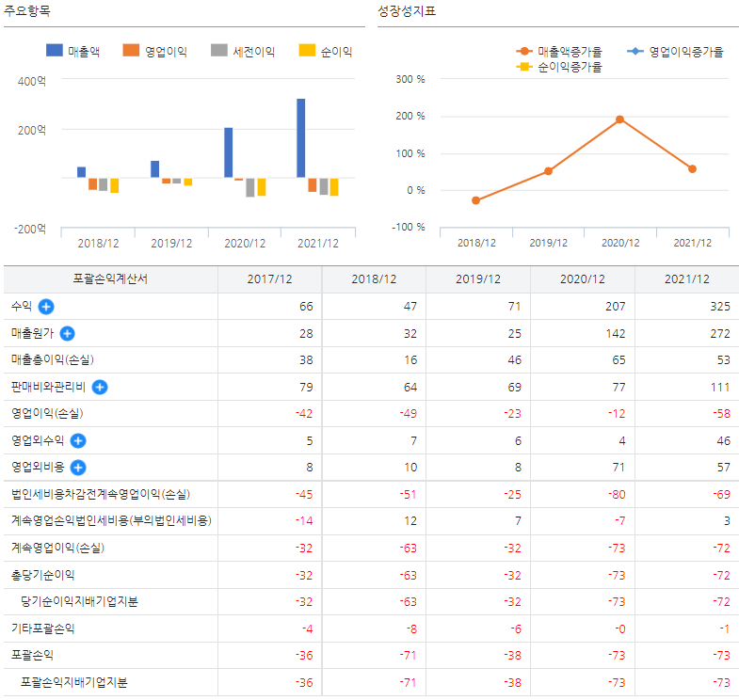Image resolution: width=739 pixels, height=700 pixels.
Task: Click the 성장성지표 section title
Action: [407, 11]
